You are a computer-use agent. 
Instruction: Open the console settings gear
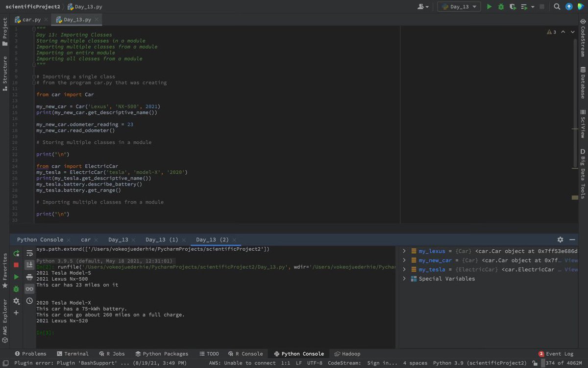point(16,301)
